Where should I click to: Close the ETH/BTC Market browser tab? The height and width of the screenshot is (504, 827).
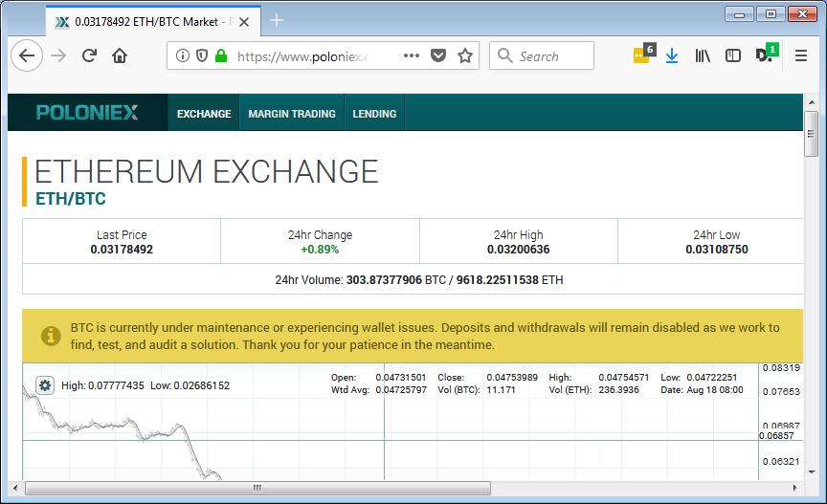[x=244, y=22]
